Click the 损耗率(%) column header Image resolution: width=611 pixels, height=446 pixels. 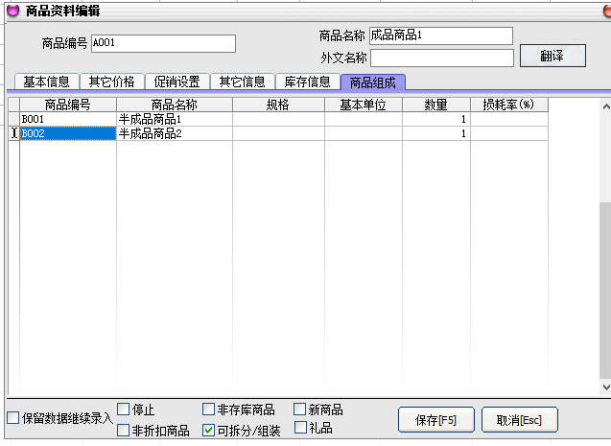pos(508,104)
